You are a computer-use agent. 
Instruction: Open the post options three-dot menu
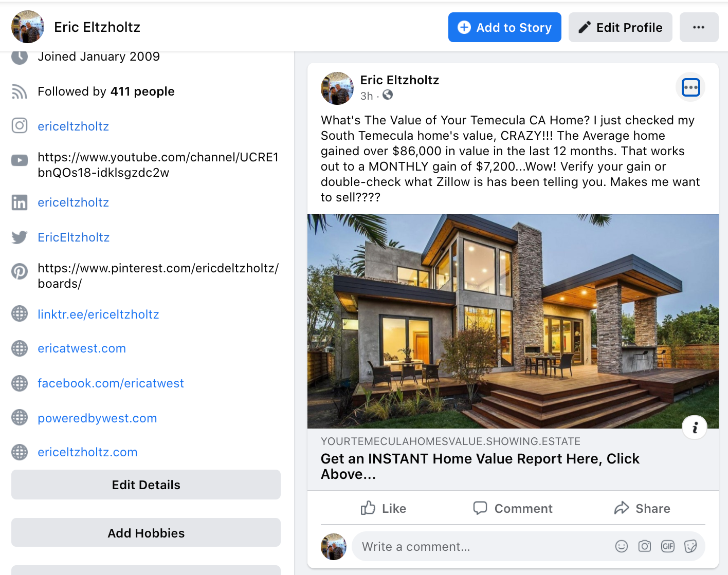(690, 87)
